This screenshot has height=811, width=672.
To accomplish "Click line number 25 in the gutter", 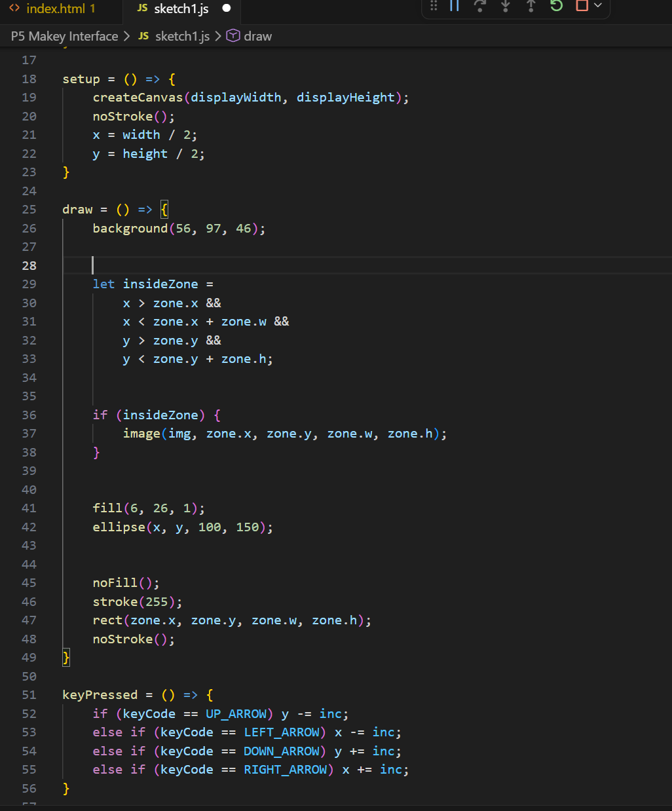I will (29, 210).
